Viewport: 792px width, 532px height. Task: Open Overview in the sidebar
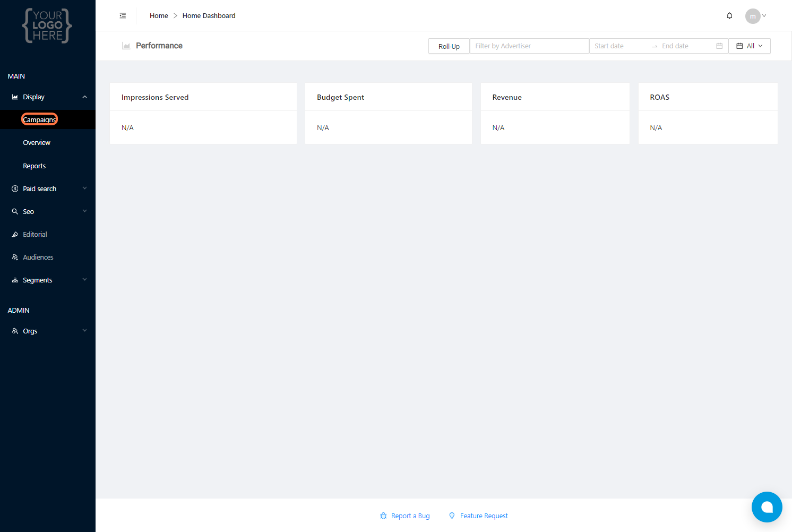[x=37, y=143]
